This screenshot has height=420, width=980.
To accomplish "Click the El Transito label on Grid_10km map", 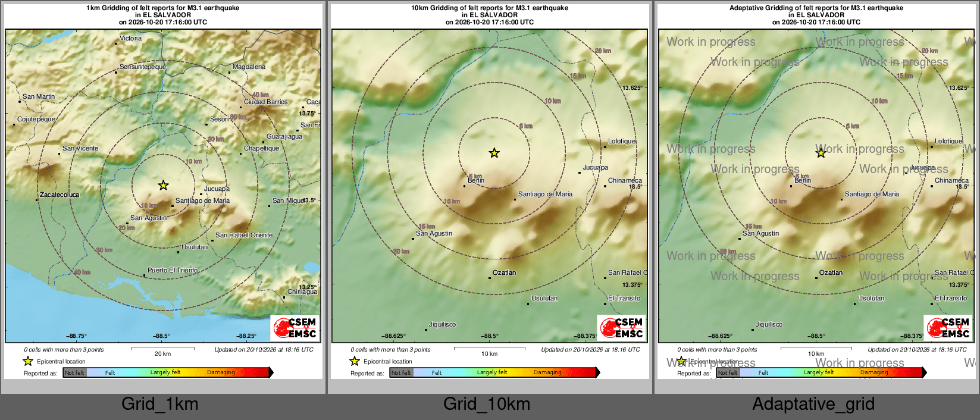I will (624, 298).
